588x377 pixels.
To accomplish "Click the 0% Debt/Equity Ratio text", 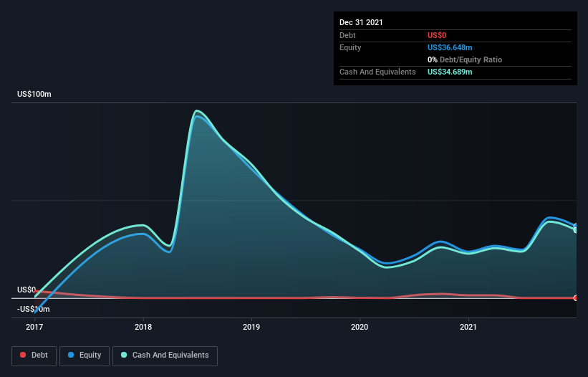I will (465, 59).
